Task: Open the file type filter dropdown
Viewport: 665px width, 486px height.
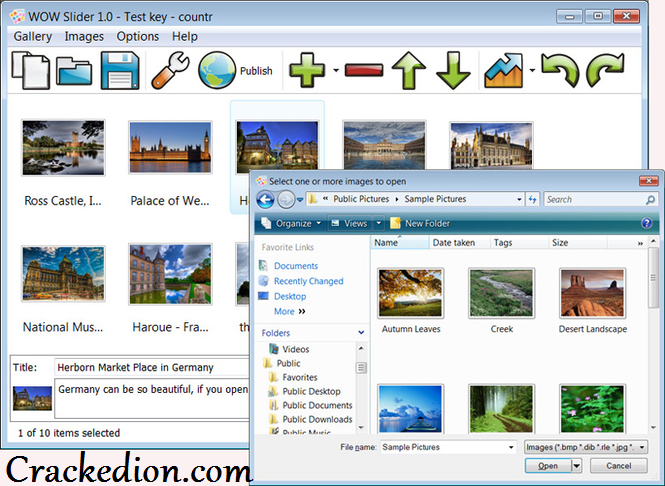Action: (586, 447)
